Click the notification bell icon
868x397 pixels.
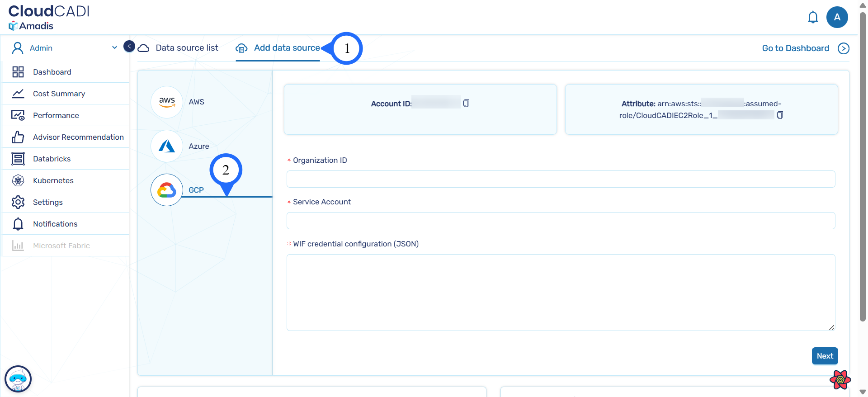812,17
